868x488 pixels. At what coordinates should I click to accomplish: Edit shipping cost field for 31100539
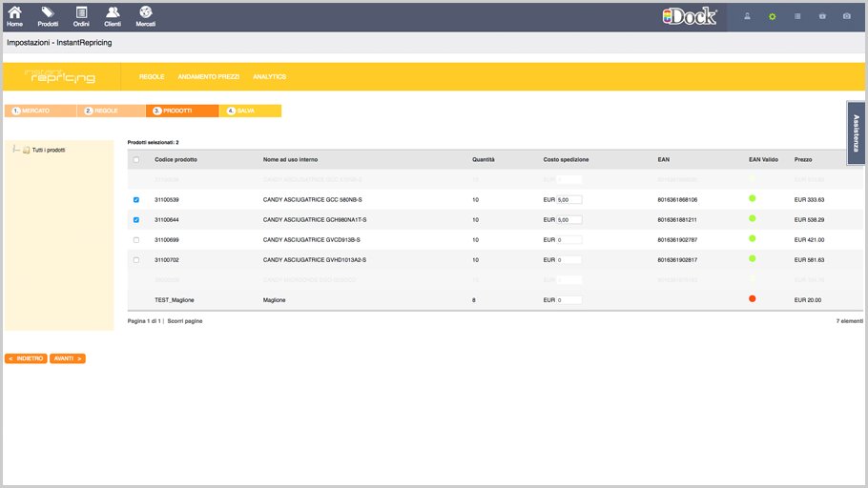click(569, 200)
